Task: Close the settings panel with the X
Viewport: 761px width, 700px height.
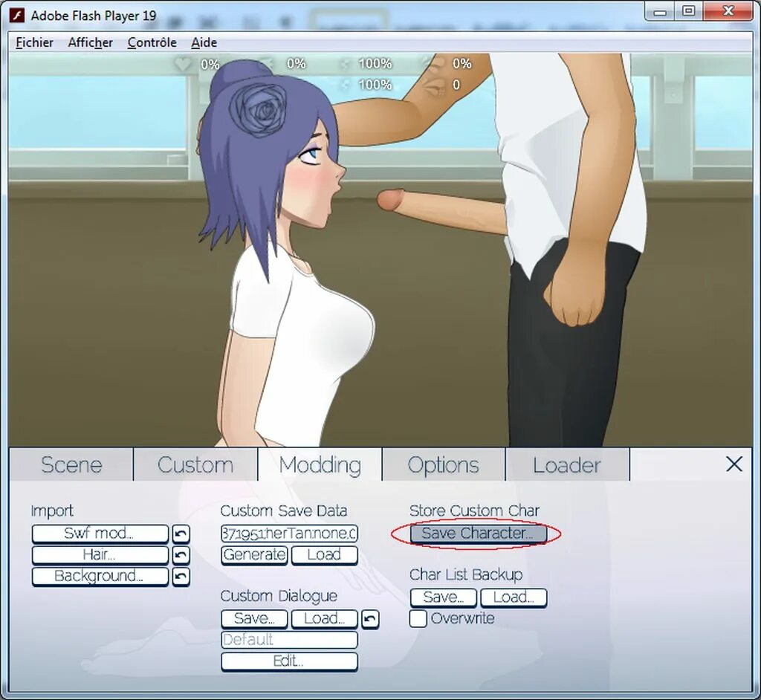Action: coord(734,464)
